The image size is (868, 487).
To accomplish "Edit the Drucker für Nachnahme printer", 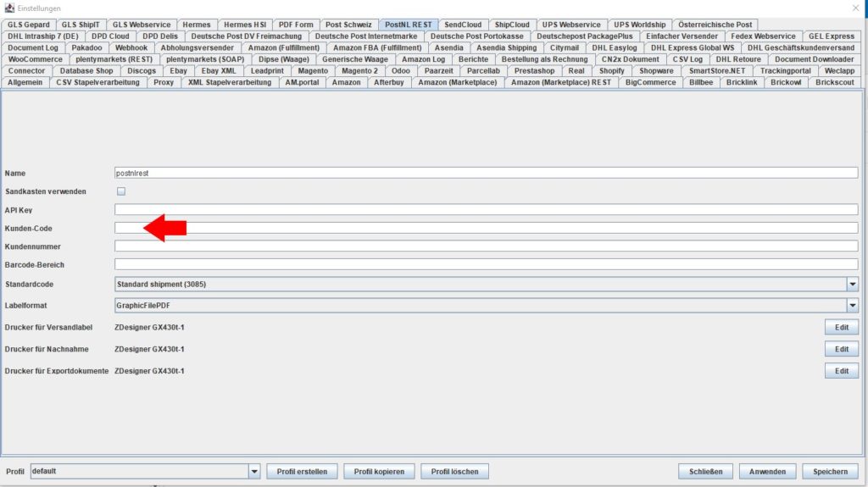I will tap(842, 349).
